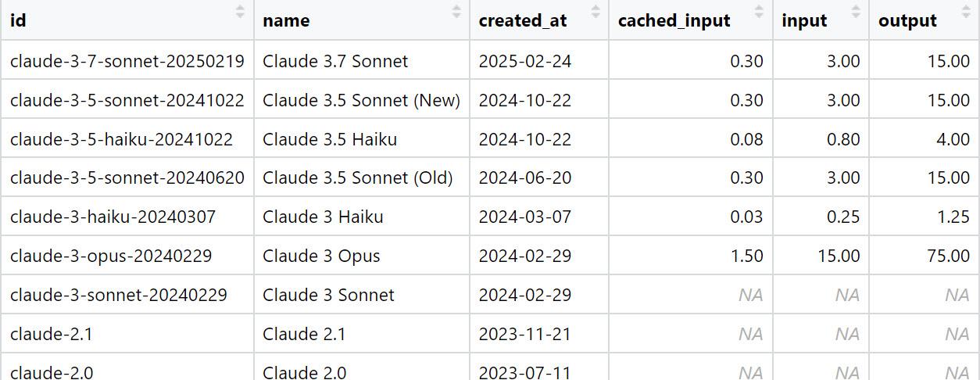This screenshot has height=380, width=980.
Task: Sort by output column arrow icon
Action: pos(966,12)
